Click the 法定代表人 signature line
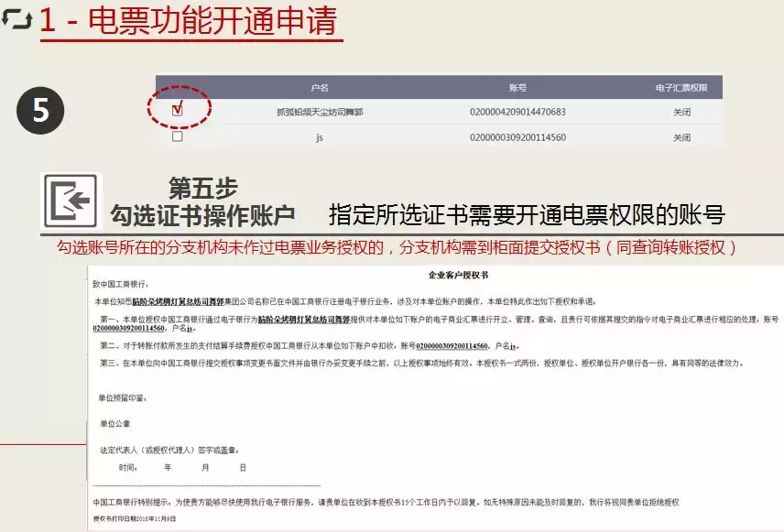 [x=169, y=450]
